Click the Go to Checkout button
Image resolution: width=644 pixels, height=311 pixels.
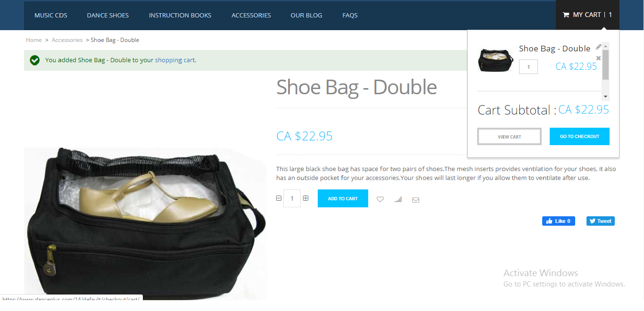tap(579, 136)
